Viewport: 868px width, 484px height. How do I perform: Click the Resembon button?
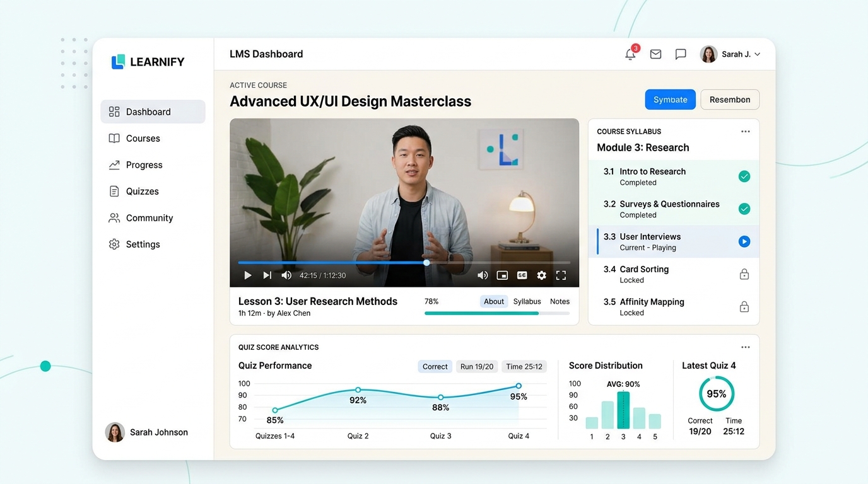[730, 100]
